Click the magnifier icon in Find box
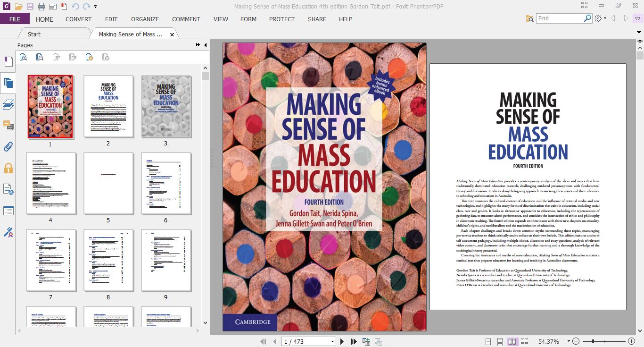 pos(587,18)
